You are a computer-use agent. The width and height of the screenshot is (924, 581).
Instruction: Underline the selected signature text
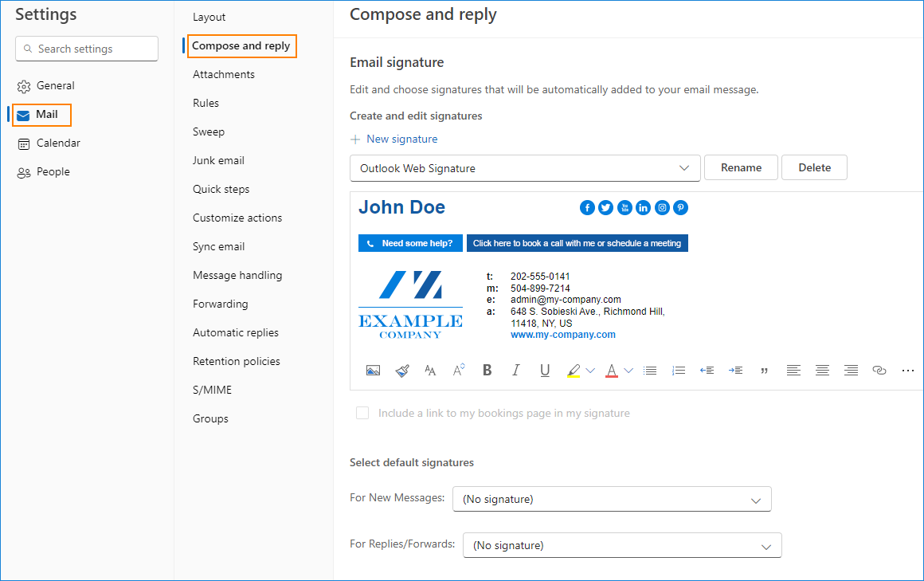(545, 370)
